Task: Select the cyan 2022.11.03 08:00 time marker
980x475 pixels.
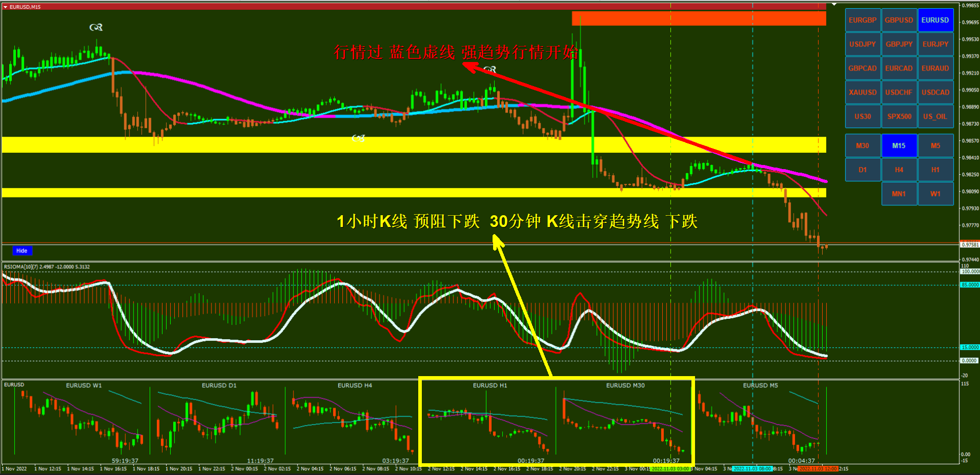Action: pyautogui.click(x=752, y=469)
